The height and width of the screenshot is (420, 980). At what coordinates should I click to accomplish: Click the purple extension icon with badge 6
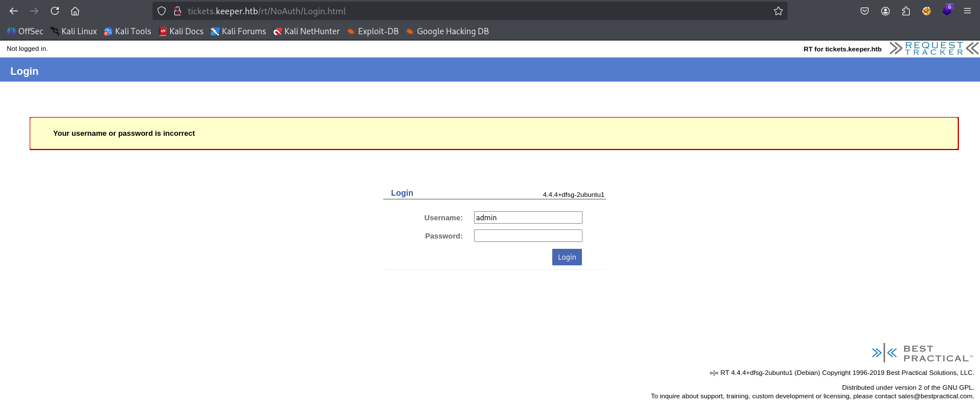947,10
